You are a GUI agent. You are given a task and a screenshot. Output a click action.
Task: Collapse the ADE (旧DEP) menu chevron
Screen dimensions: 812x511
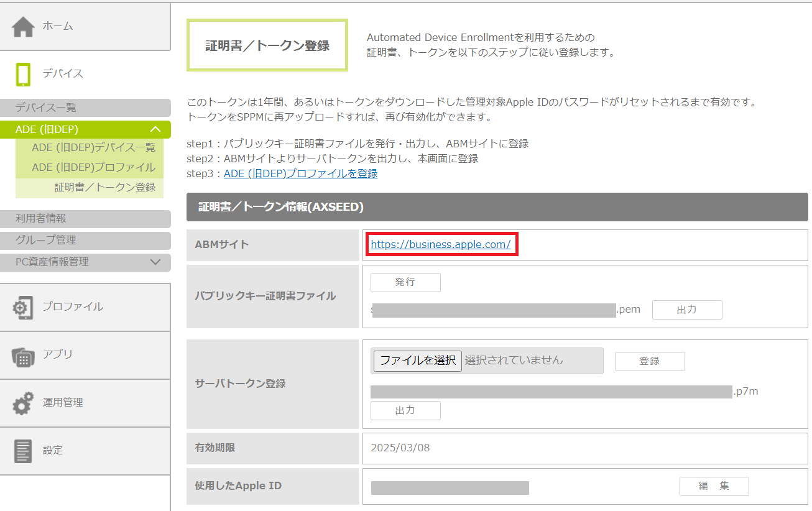pos(155,129)
